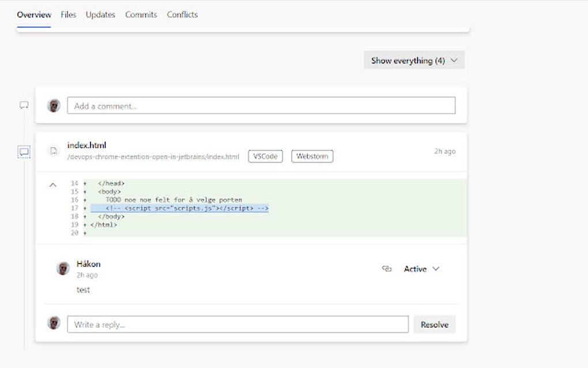Resolve the comment thread

coord(434,324)
